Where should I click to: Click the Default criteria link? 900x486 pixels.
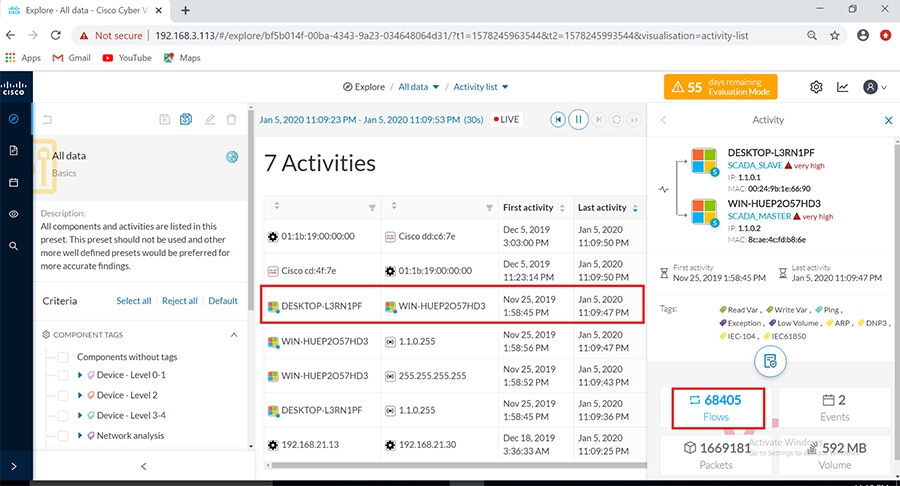(223, 301)
